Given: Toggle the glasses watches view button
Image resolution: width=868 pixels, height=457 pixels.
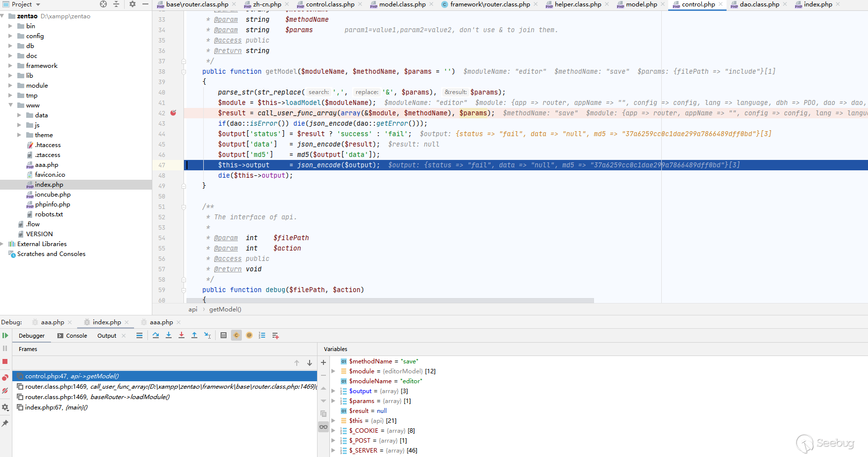Looking at the screenshot, I should pos(323,427).
